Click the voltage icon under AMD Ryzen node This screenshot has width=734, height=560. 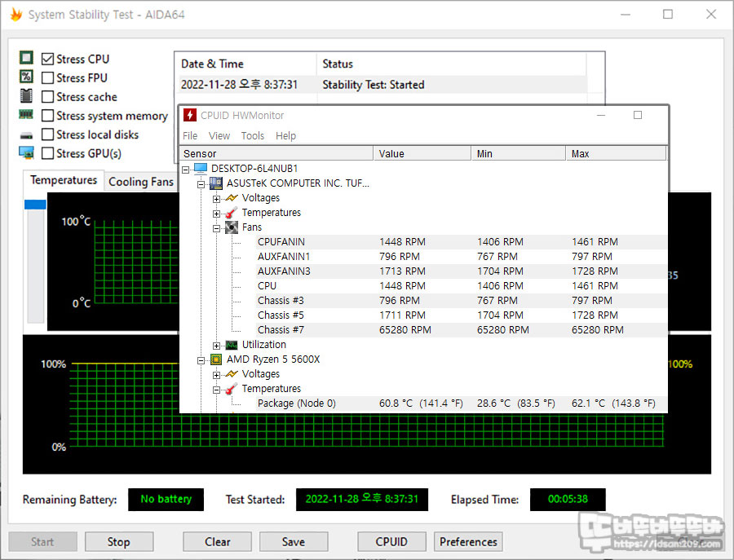coord(232,374)
